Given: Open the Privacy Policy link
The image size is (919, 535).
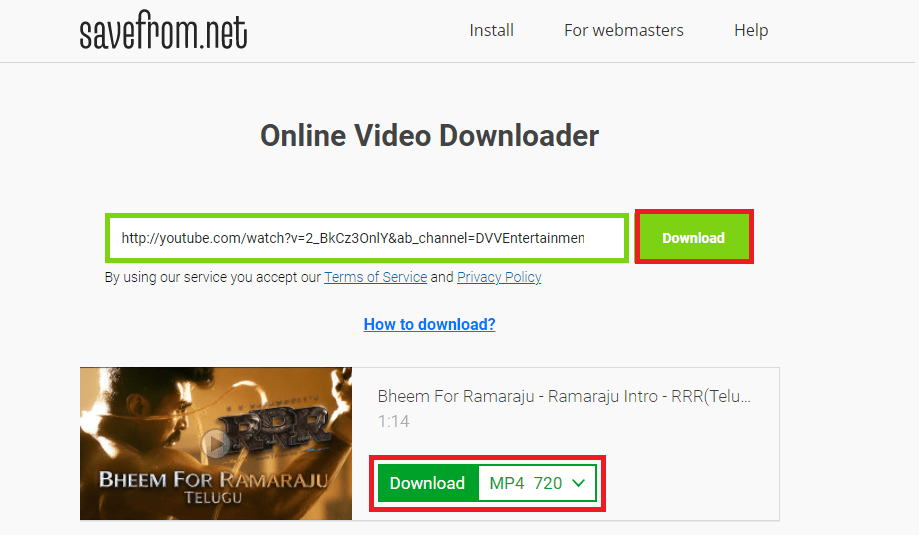Looking at the screenshot, I should point(499,277).
